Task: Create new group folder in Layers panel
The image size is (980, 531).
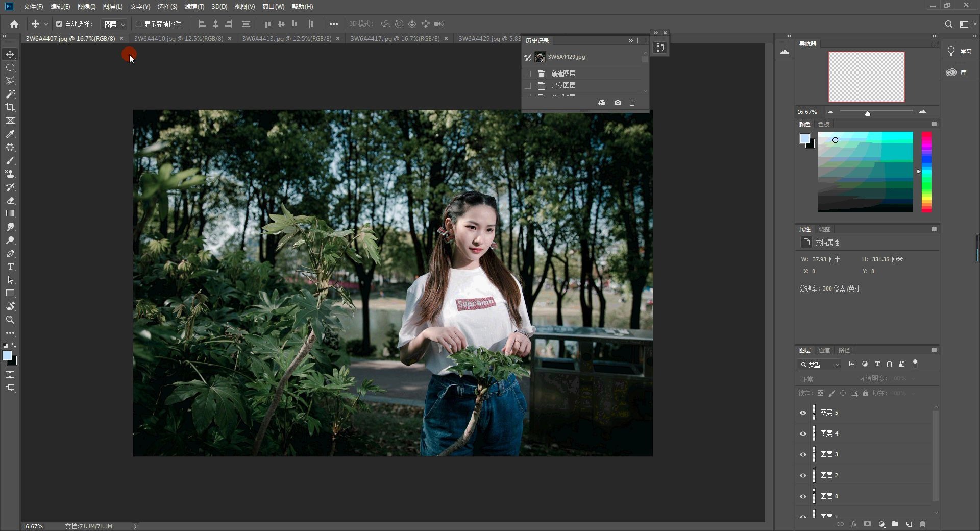Action: (x=895, y=524)
